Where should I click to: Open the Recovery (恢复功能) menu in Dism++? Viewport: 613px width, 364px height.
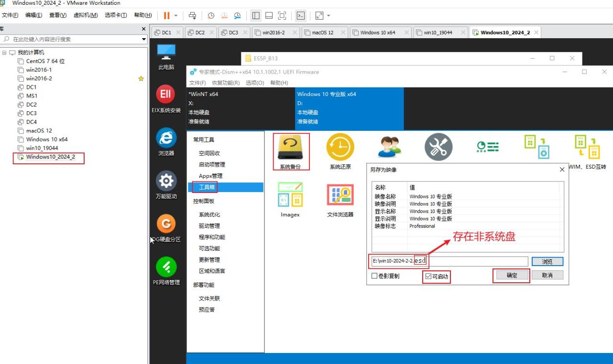226,83
